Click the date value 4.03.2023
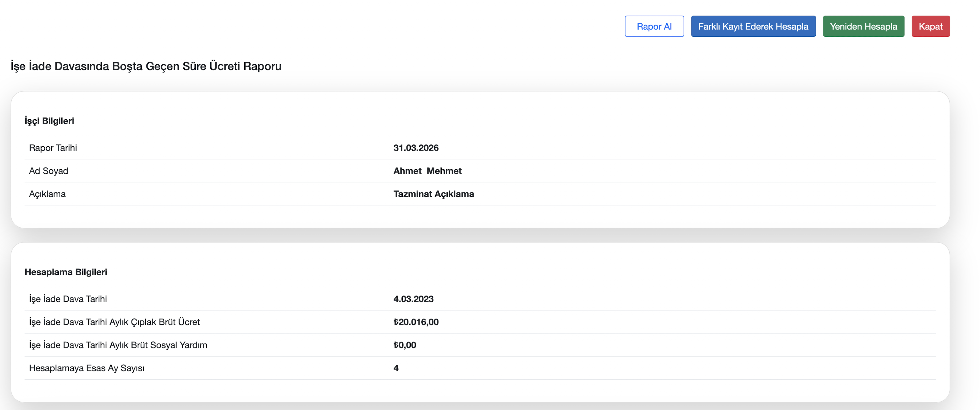 413,299
